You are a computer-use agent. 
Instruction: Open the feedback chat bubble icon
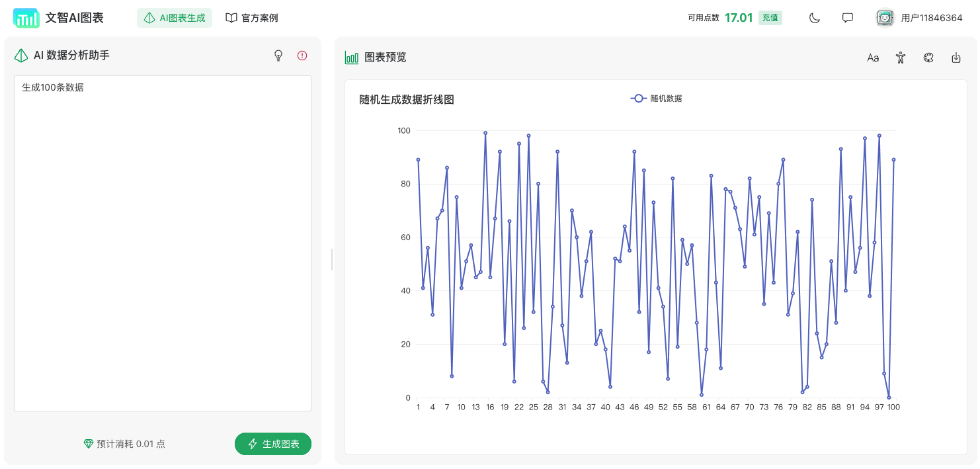tap(848, 18)
